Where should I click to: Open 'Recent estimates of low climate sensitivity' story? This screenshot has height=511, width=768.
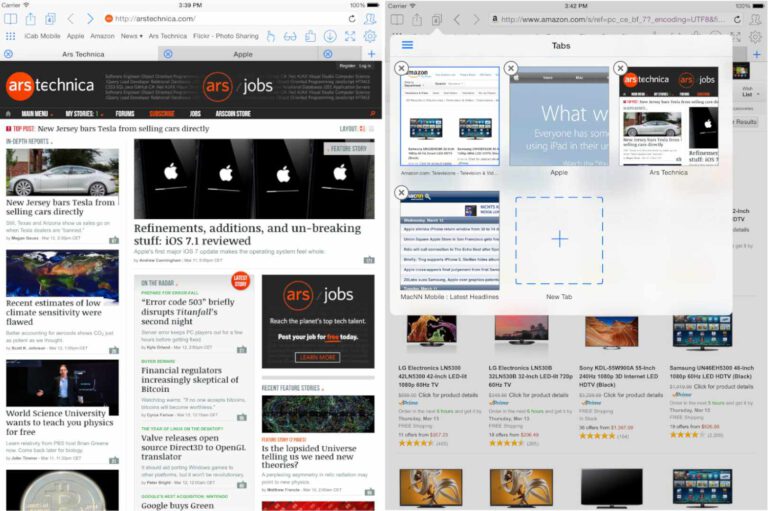(54, 312)
